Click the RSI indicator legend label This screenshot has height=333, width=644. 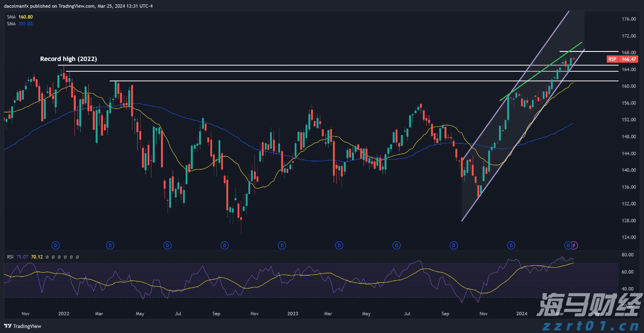[x=10, y=257]
